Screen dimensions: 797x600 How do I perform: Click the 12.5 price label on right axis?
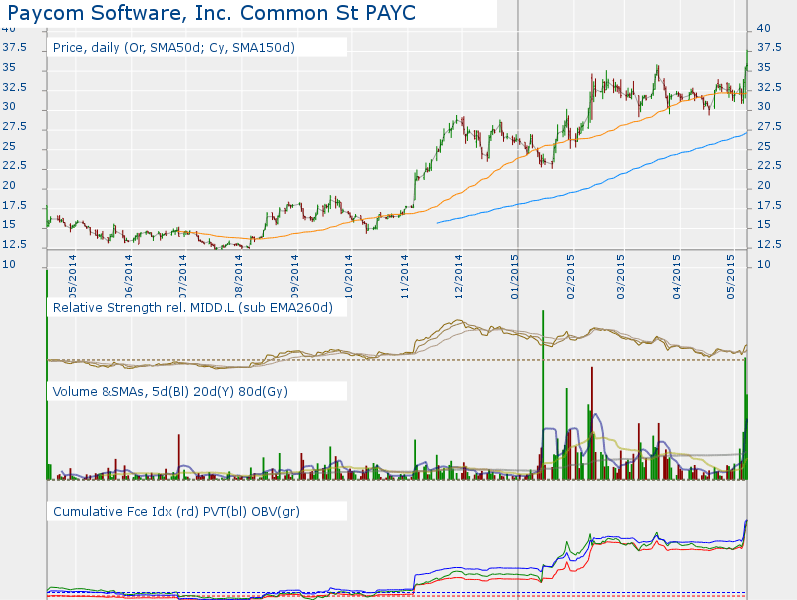click(x=769, y=245)
